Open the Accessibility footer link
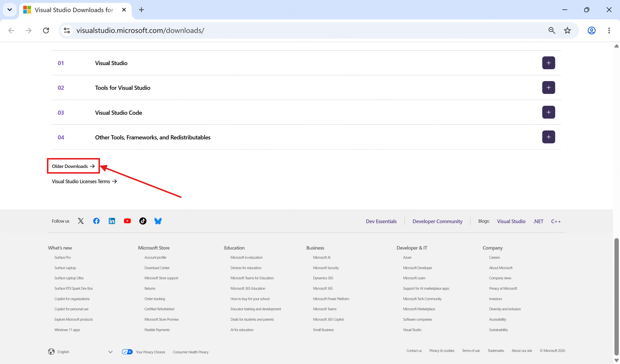 click(498, 319)
